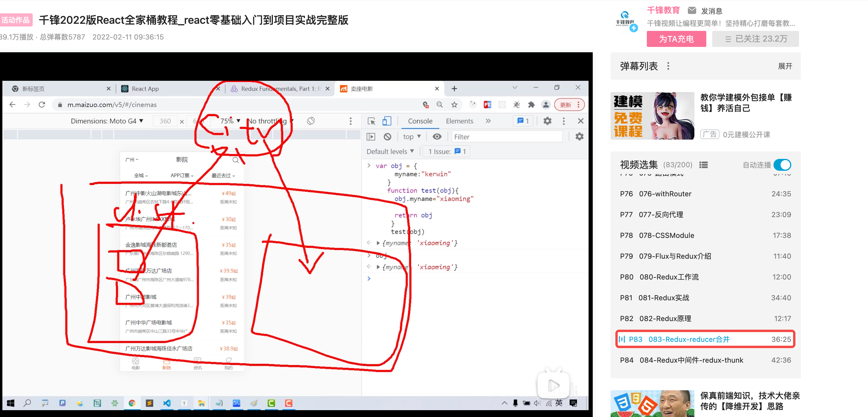Open taskbar search magnifier
This screenshot has width=868, height=417.
click(x=27, y=403)
